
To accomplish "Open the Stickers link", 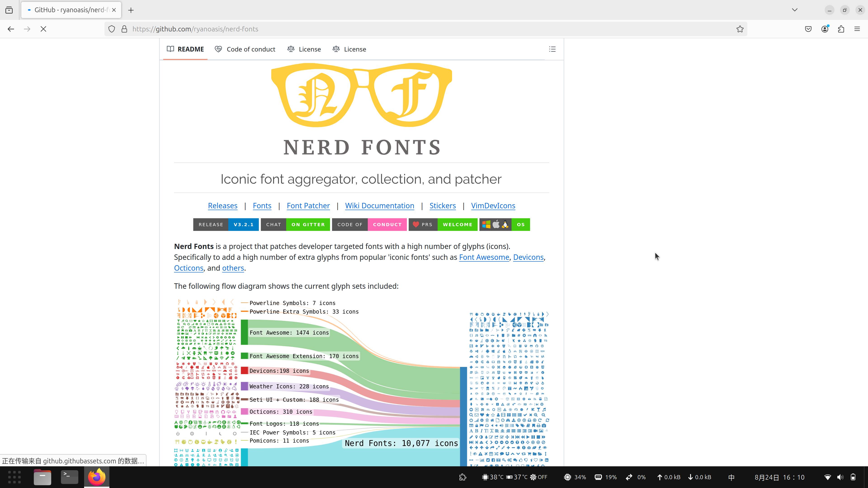I will pos(443,206).
